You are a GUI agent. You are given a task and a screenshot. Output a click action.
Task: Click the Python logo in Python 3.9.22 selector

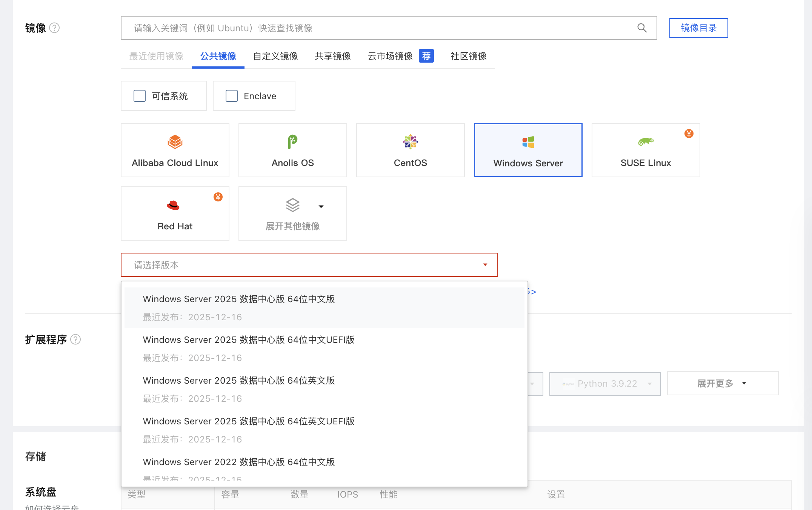568,384
